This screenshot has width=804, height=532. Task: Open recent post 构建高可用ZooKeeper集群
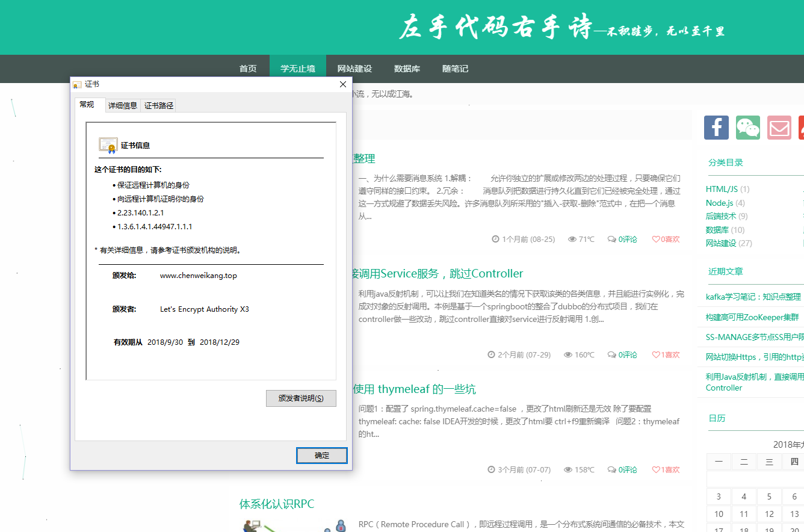tap(752, 317)
